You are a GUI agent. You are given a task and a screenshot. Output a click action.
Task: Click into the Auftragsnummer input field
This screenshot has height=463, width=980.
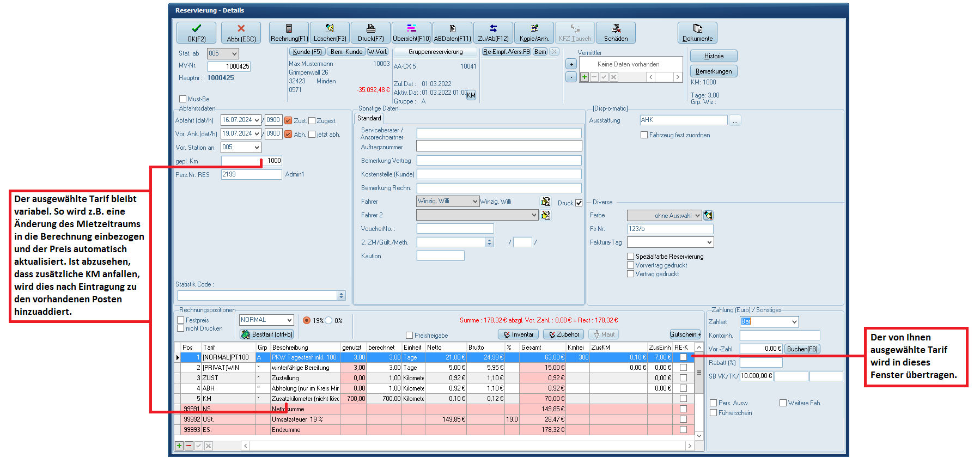498,146
